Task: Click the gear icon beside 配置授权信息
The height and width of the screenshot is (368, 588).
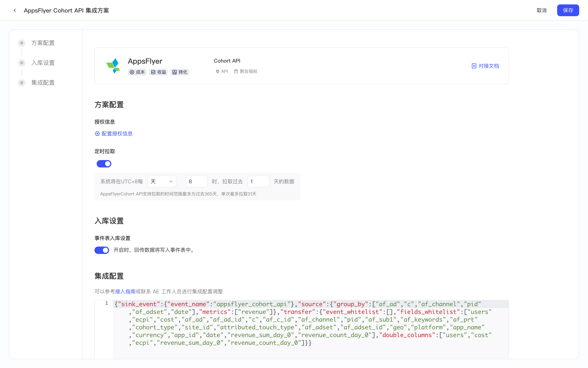Action: [x=97, y=134]
